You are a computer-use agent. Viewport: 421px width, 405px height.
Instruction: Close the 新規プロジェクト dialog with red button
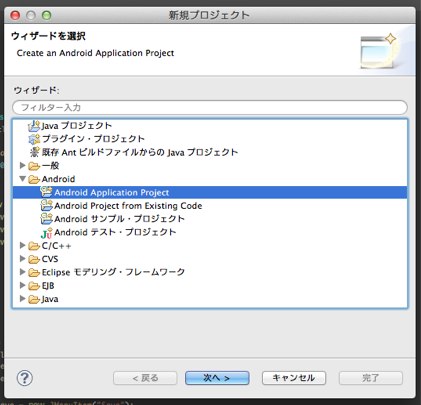tap(15, 15)
